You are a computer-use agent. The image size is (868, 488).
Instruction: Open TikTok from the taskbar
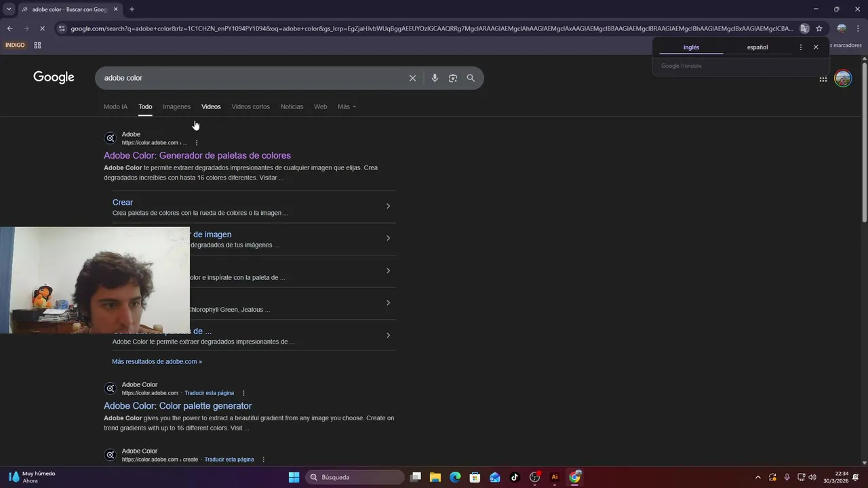(x=515, y=477)
